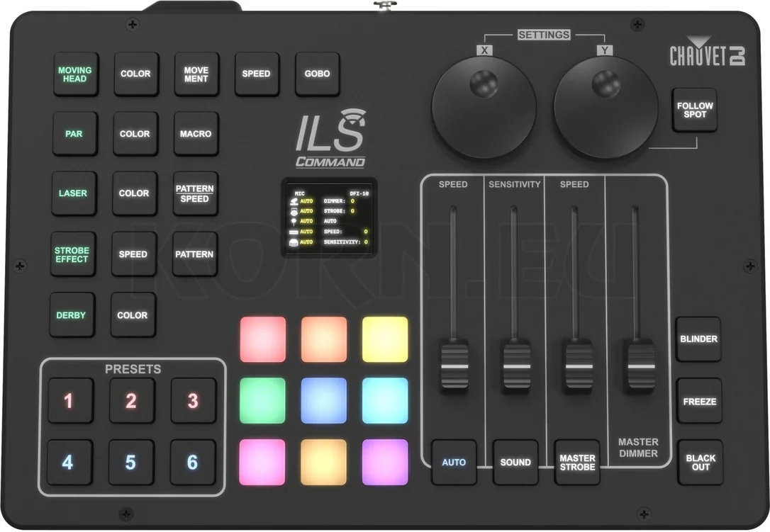Select the Gobo button
770x532 pixels.
click(317, 74)
